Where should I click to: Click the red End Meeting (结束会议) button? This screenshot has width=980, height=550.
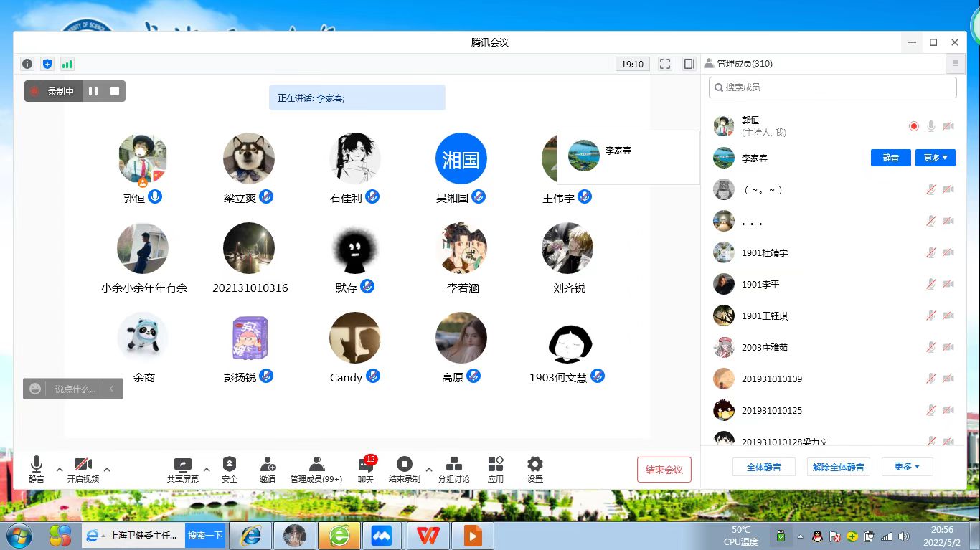pyautogui.click(x=664, y=470)
